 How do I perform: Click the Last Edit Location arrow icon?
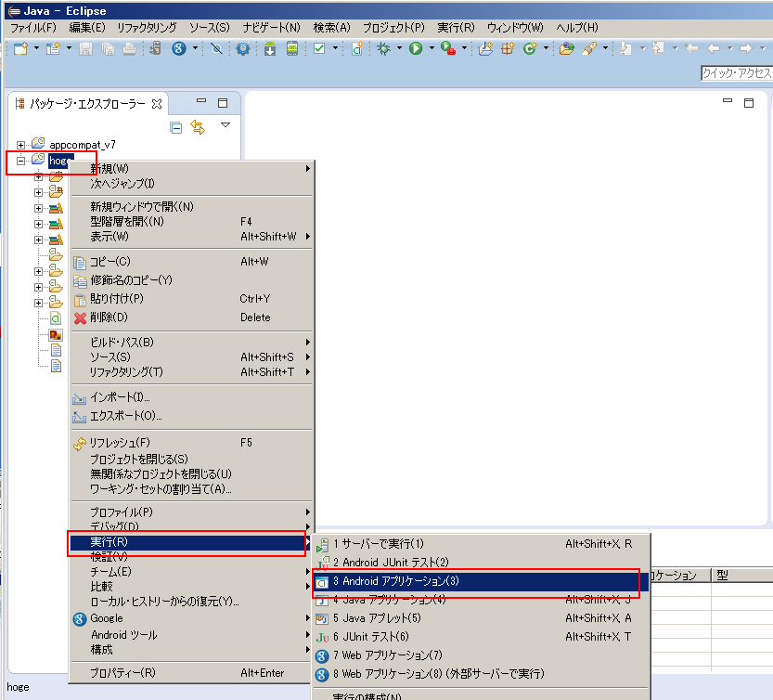coord(691,48)
